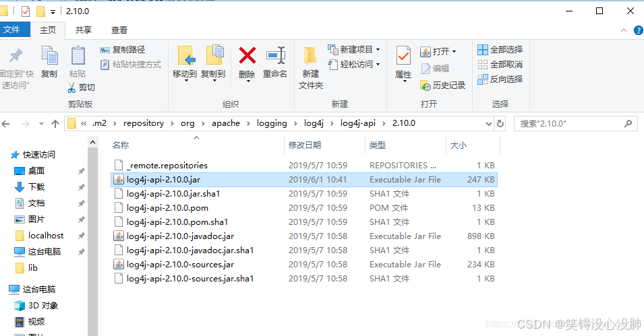Click the Java icon of log4j-api-2.10.0-sources.jar
The image size is (644, 336).
(119, 264)
